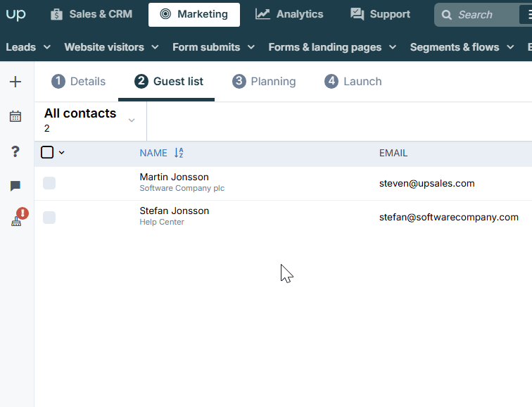
Task: Open the cleanup broom icon with alert
Action: pos(18,218)
